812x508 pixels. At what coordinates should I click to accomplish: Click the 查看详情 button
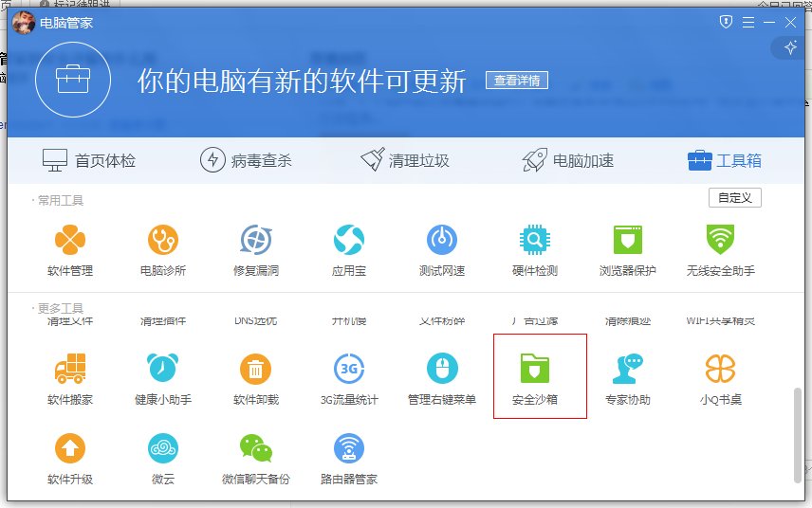tap(517, 81)
